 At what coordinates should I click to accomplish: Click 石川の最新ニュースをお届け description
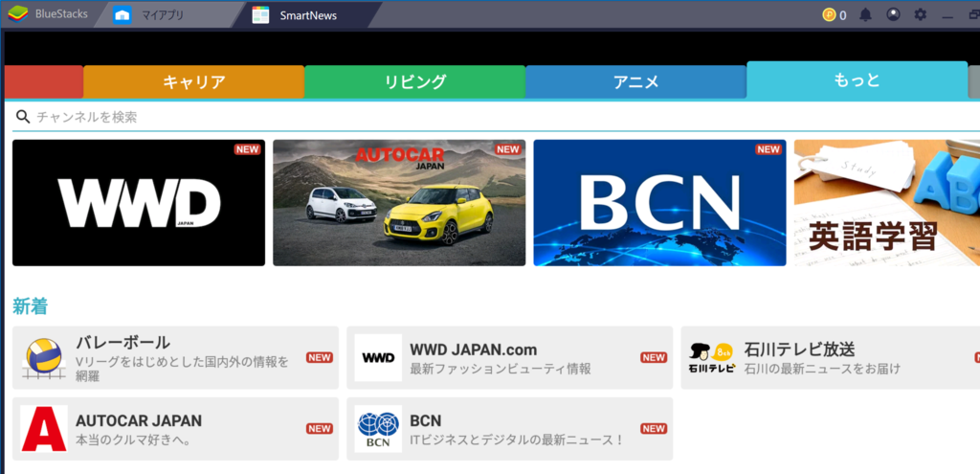tap(822, 369)
